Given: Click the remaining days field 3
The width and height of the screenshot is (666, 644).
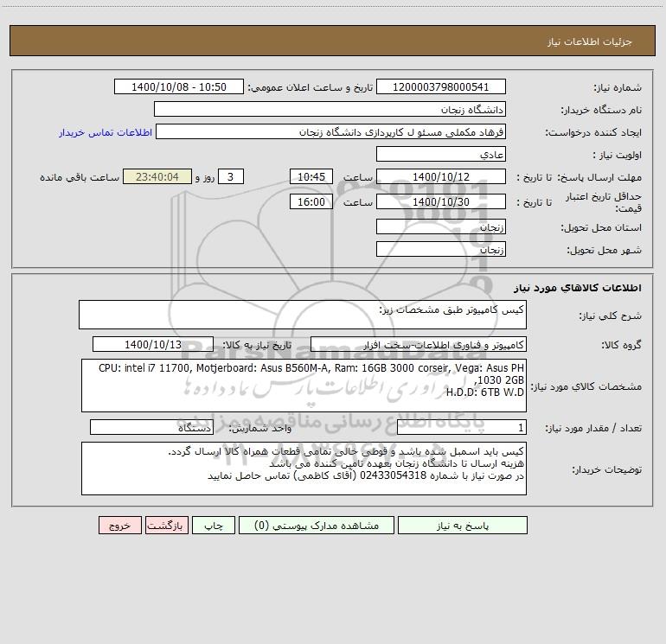Looking at the screenshot, I should tap(231, 176).
